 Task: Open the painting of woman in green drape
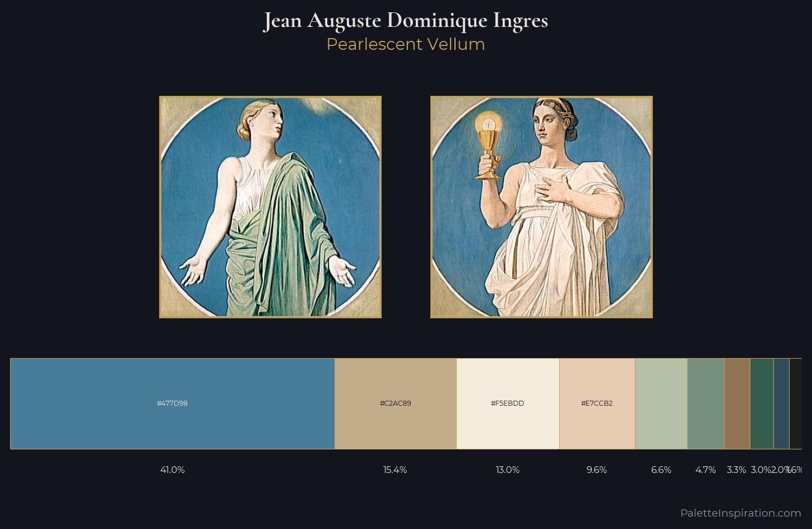270,207
